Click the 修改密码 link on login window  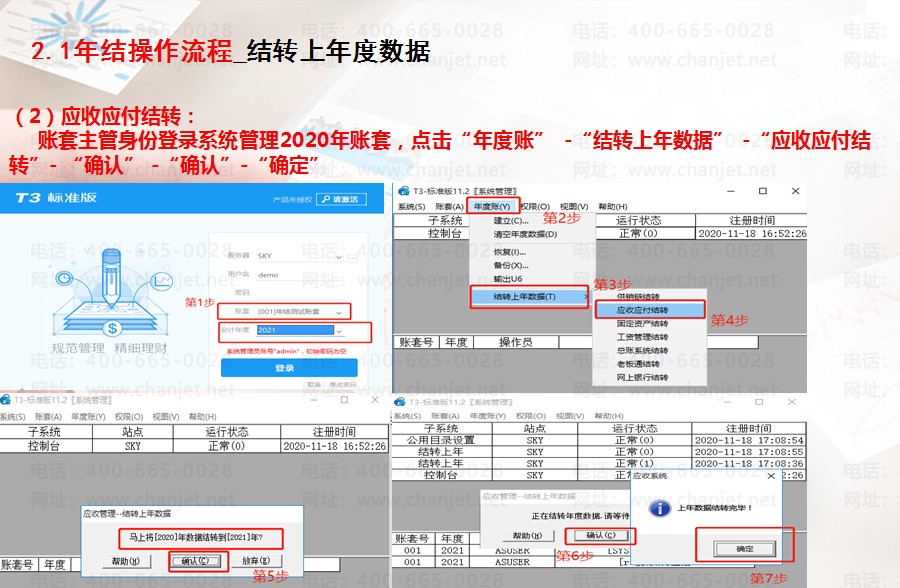343,385
